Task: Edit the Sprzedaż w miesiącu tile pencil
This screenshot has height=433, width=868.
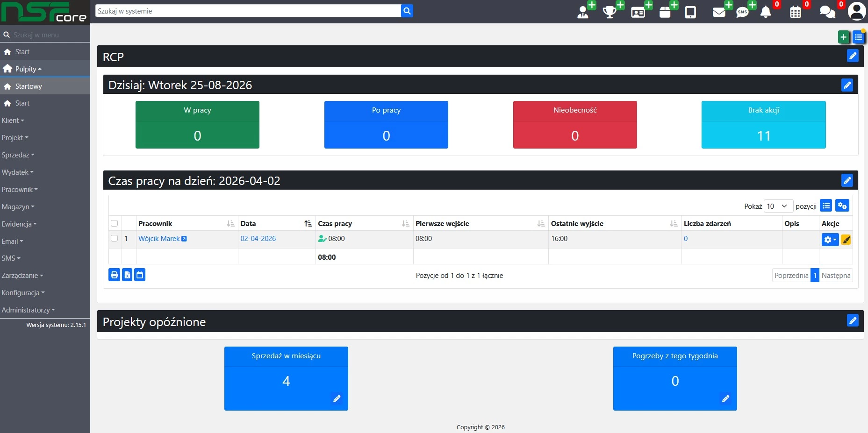Action: coord(337,398)
